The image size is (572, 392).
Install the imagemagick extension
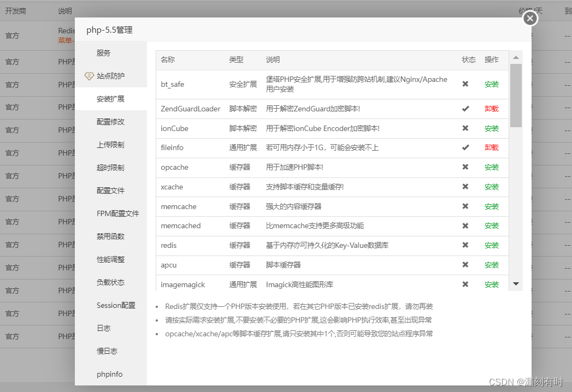tap(491, 284)
